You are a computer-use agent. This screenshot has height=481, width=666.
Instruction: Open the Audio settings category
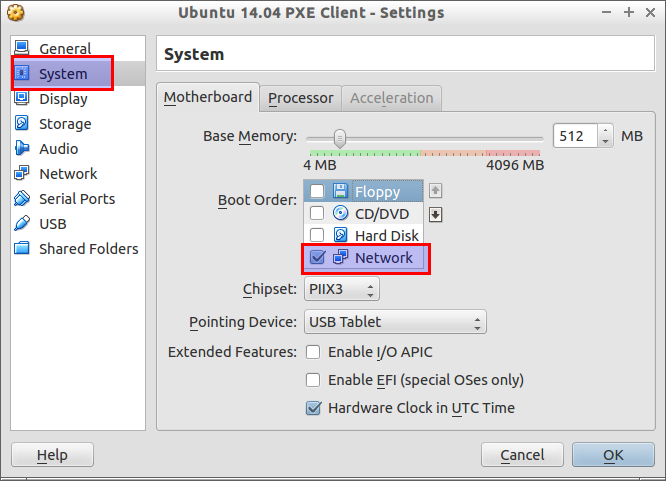click(78, 149)
